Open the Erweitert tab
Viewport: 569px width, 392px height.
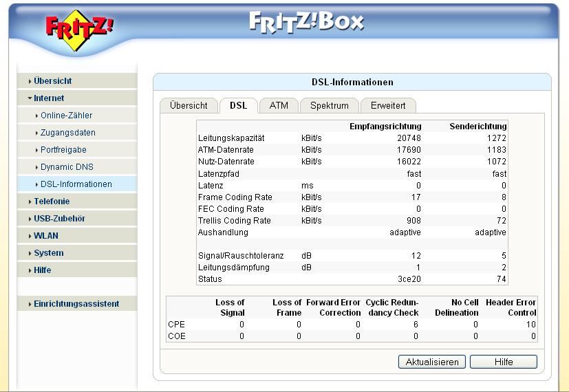(388, 105)
